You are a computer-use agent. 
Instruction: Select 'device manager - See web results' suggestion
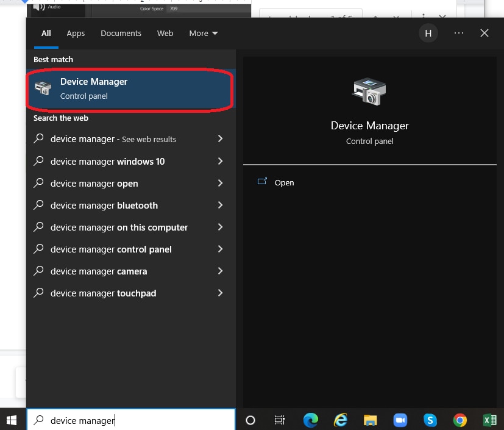point(130,139)
